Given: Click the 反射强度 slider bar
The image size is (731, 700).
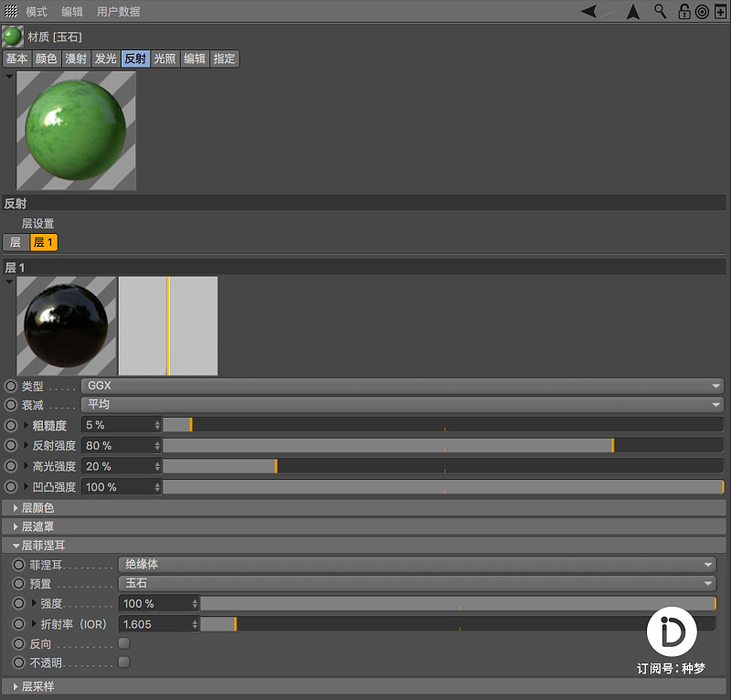Looking at the screenshot, I should (442, 446).
